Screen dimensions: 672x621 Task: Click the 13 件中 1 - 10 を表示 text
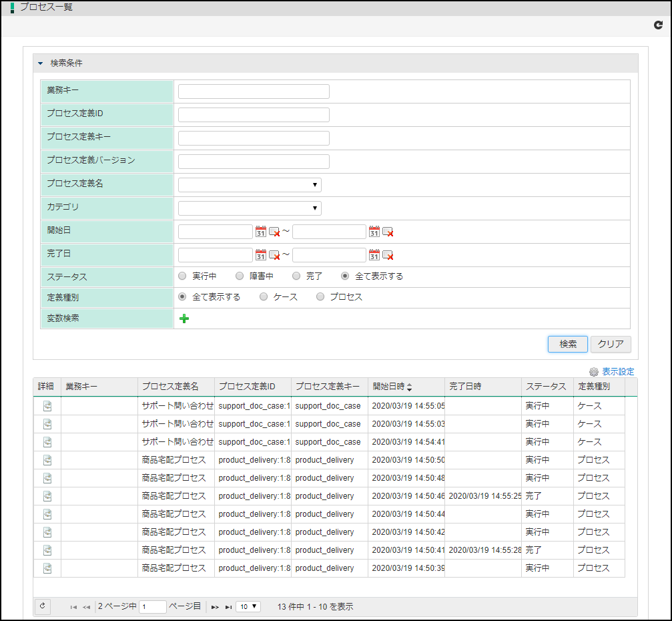315,607
